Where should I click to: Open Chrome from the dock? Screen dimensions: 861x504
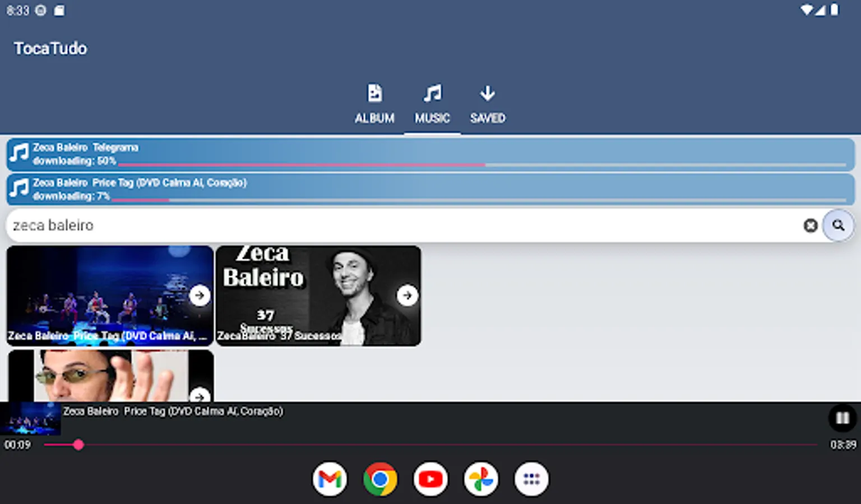click(x=380, y=479)
